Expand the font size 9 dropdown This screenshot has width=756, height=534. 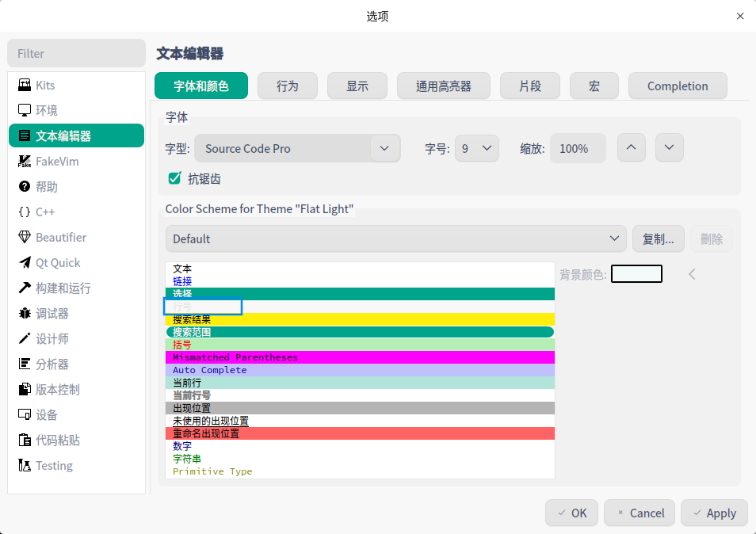pos(477,148)
